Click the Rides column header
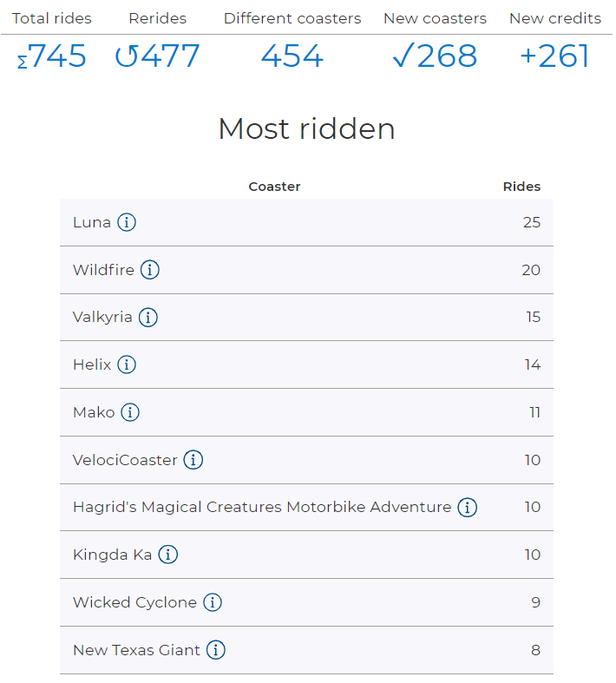The height and width of the screenshot is (683, 616). (521, 187)
